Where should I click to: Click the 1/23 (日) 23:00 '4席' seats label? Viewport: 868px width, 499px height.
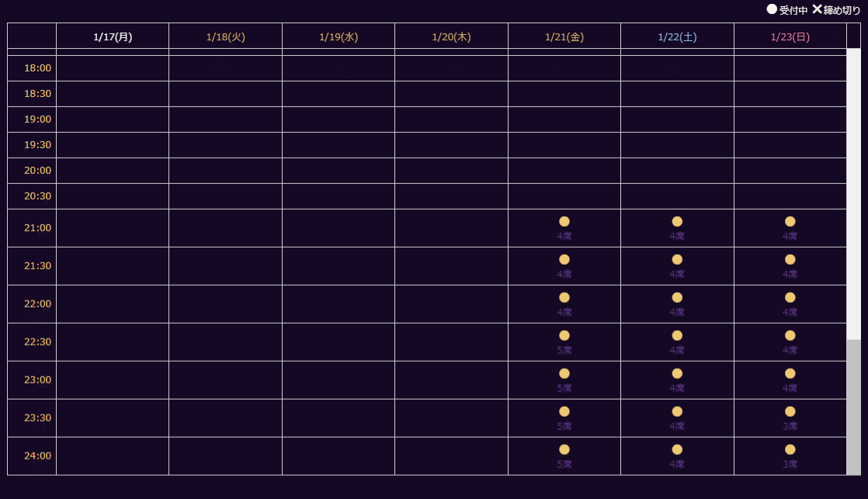point(790,388)
